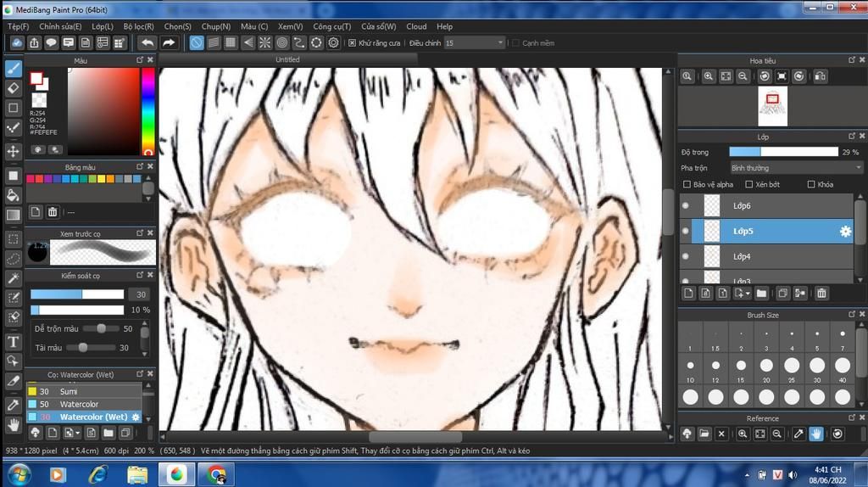Open the Cửa sổ(W) menu
This screenshot has height=487, width=868.
(x=379, y=26)
